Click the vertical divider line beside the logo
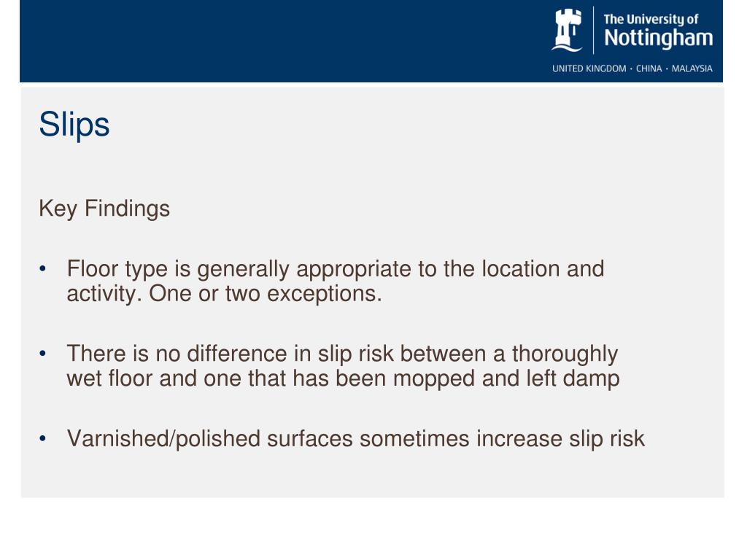 pos(593,30)
